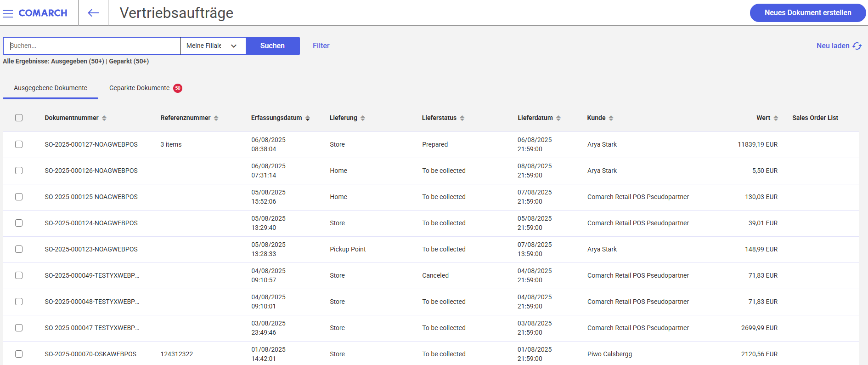Check row SO-2025-000123-NOAGWEBPOS
868x365 pixels.
point(19,249)
